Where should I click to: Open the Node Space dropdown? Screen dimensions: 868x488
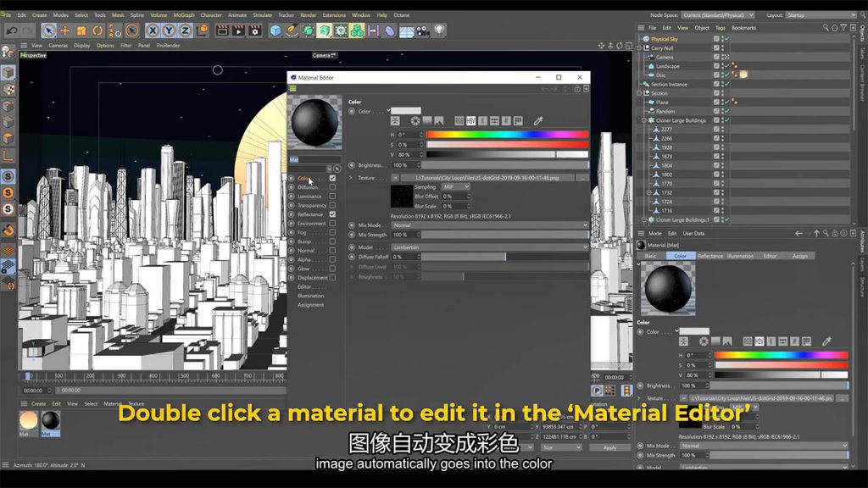717,15
